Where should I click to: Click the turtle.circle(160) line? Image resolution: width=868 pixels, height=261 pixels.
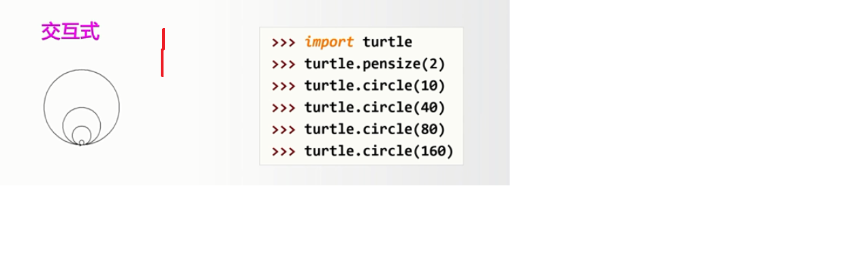tap(362, 151)
